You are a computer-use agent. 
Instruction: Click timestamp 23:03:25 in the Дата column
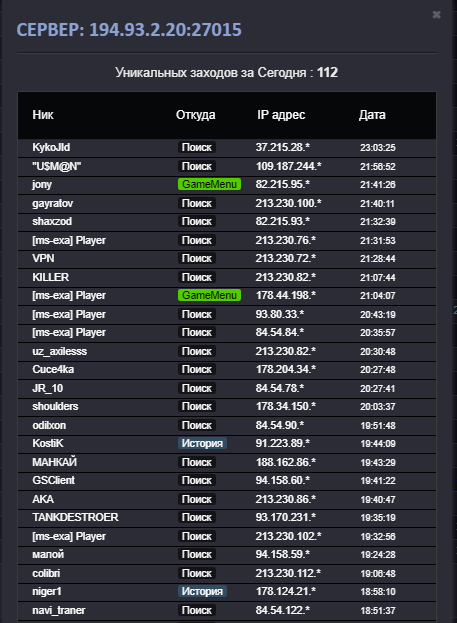pos(378,148)
